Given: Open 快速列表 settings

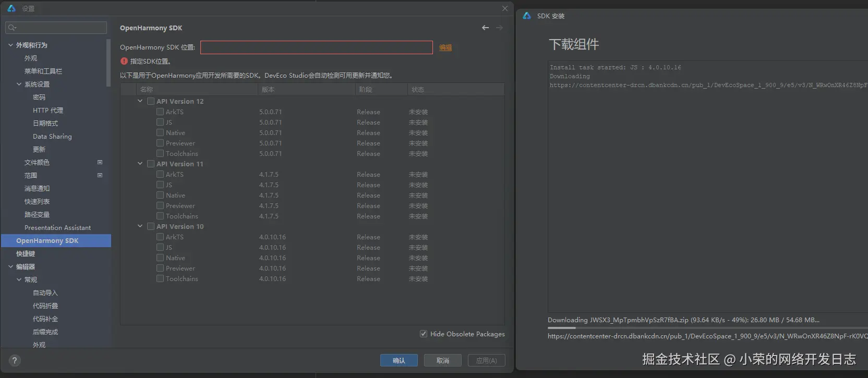Looking at the screenshot, I should [37, 201].
